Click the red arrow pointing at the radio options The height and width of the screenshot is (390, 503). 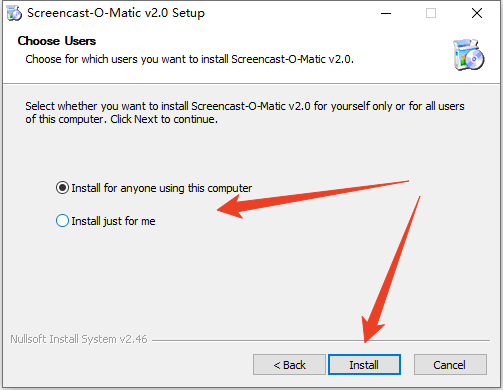pos(312,199)
